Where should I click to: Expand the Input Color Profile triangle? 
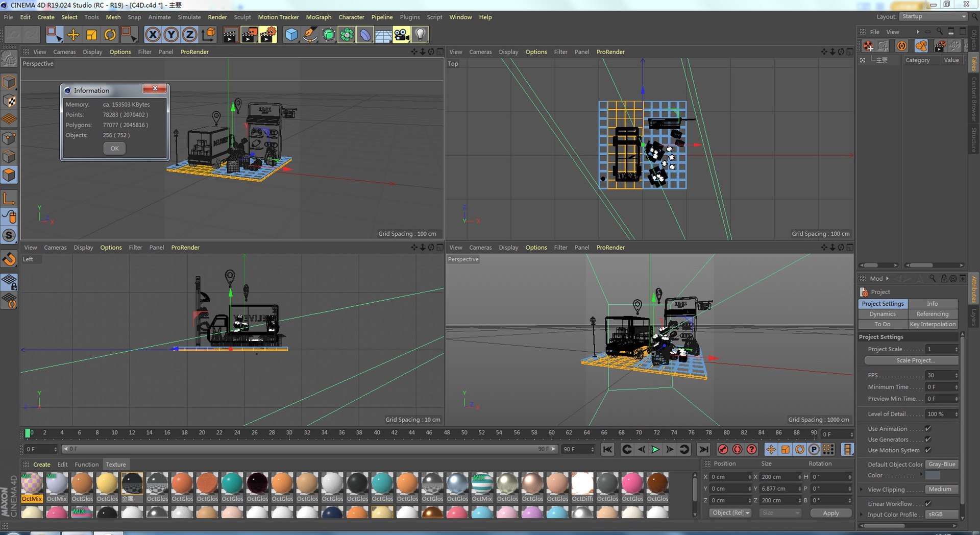[862, 515]
